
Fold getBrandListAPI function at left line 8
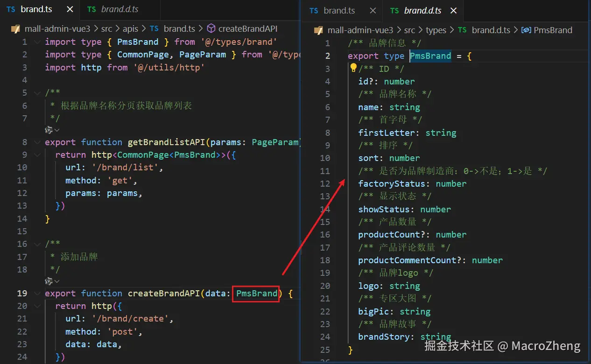click(37, 142)
